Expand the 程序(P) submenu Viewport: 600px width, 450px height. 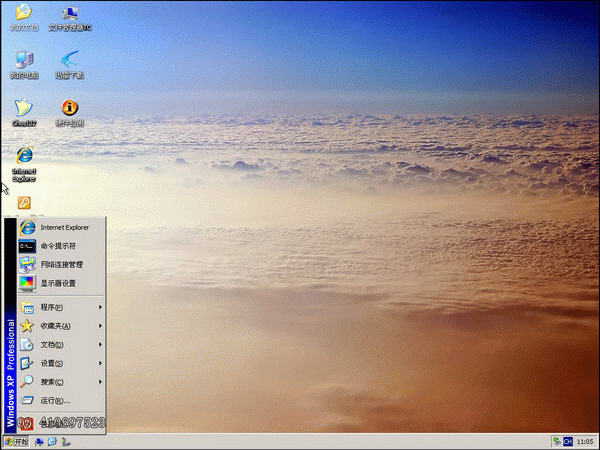pos(60,307)
